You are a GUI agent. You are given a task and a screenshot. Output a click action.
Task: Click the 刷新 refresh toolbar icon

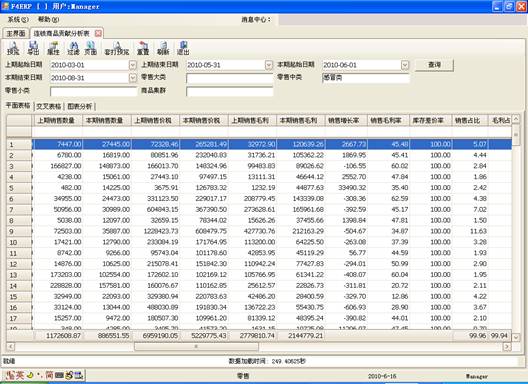point(163,48)
